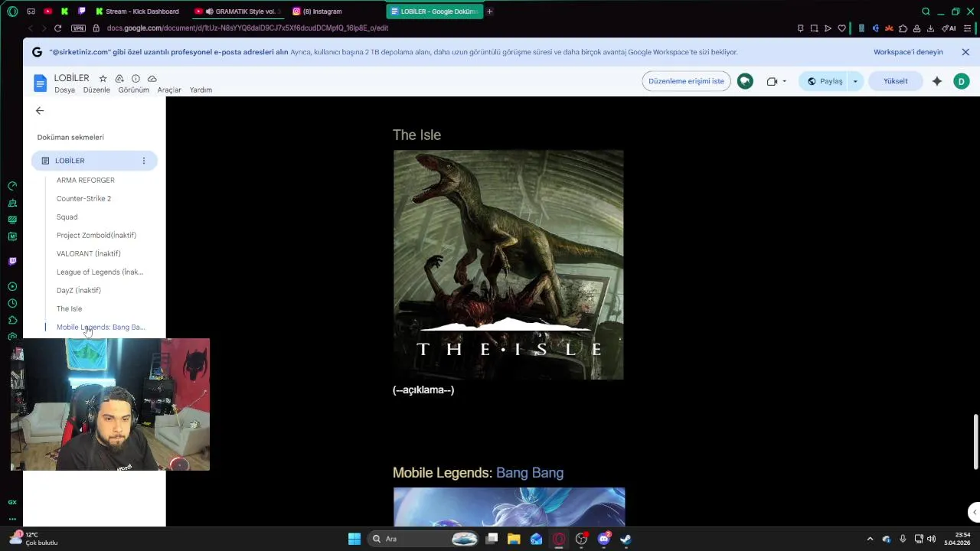Click the browser address bar URL
This screenshot has height=551, width=980.
(247, 28)
